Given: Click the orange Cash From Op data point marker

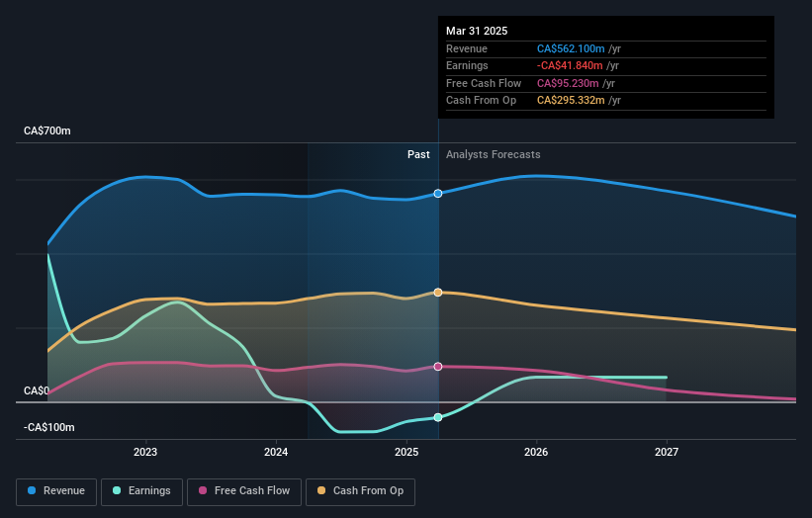Looking at the screenshot, I should tap(438, 293).
